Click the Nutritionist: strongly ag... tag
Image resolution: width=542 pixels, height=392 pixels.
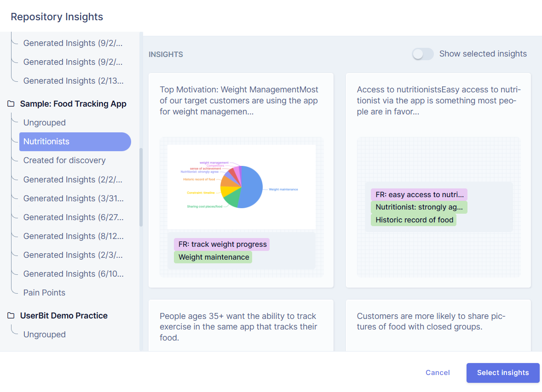[419, 207]
